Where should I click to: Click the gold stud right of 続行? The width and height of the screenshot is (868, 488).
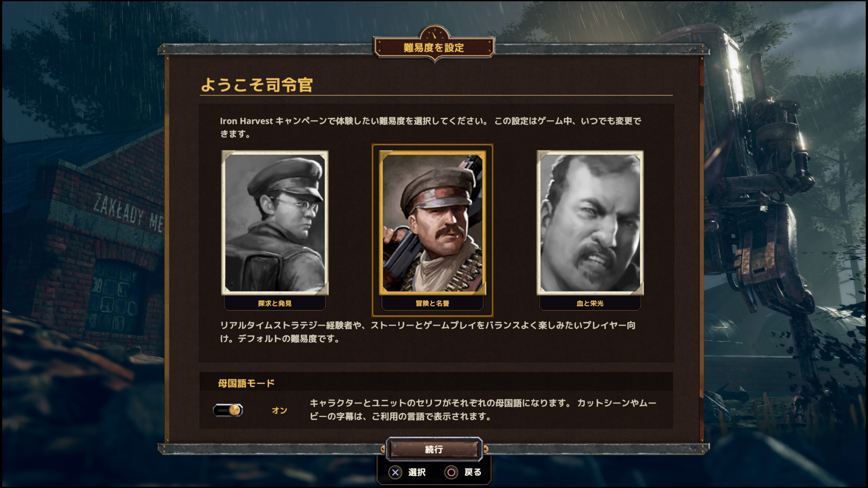(486, 449)
